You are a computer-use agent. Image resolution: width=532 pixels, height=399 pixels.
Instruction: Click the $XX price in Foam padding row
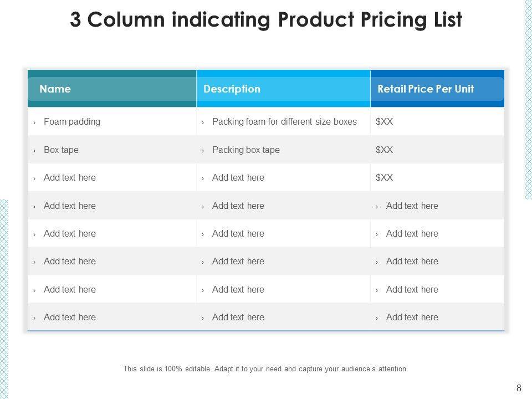pyautogui.click(x=384, y=121)
